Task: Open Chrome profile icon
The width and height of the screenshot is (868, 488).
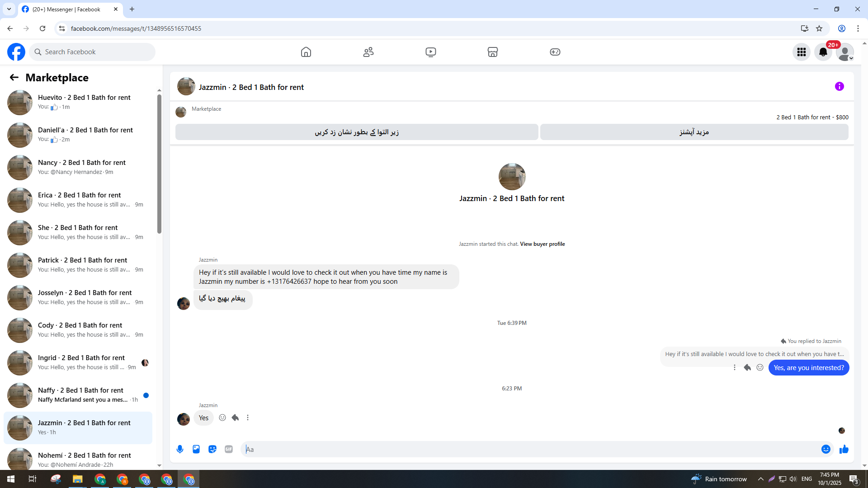Action: click(842, 28)
